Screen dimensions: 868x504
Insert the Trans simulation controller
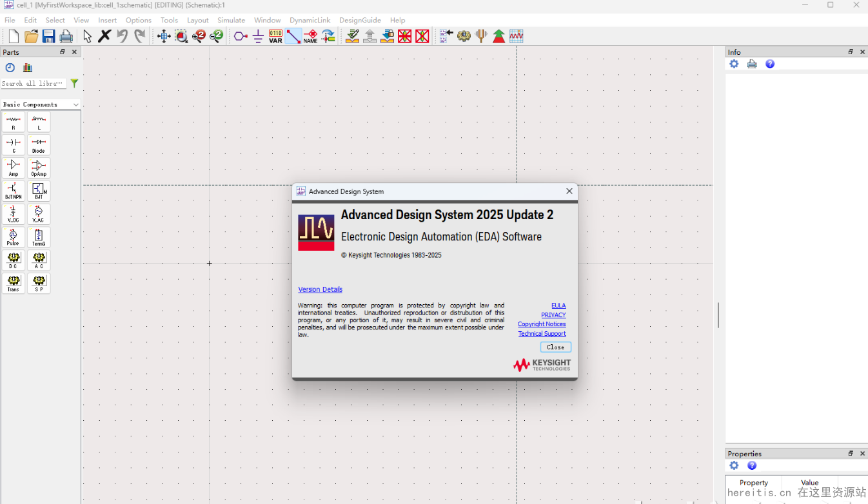coord(14,284)
